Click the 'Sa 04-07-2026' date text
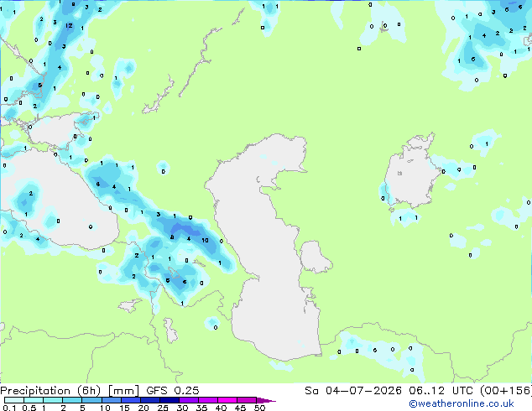532x411 pixels. pyautogui.click(x=353, y=391)
